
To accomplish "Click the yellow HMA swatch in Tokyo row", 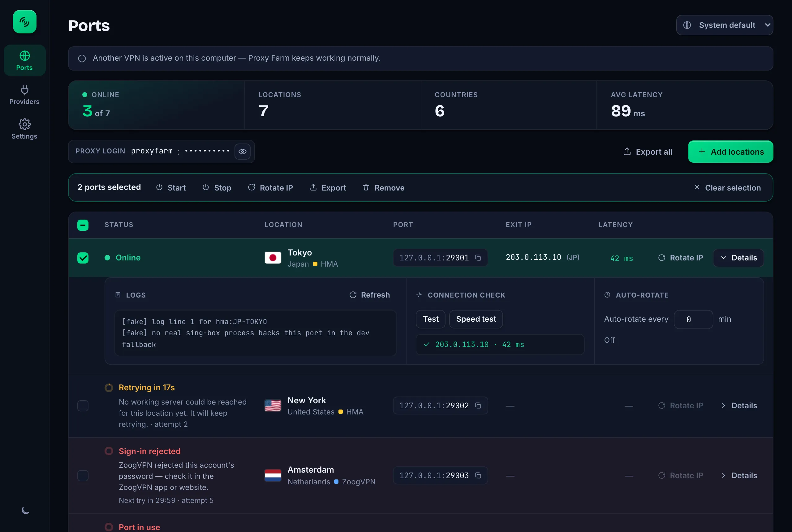I will point(315,264).
